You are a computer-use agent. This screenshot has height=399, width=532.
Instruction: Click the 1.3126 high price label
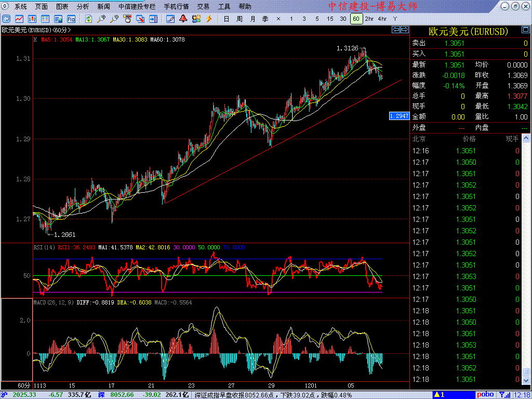tap(348, 48)
